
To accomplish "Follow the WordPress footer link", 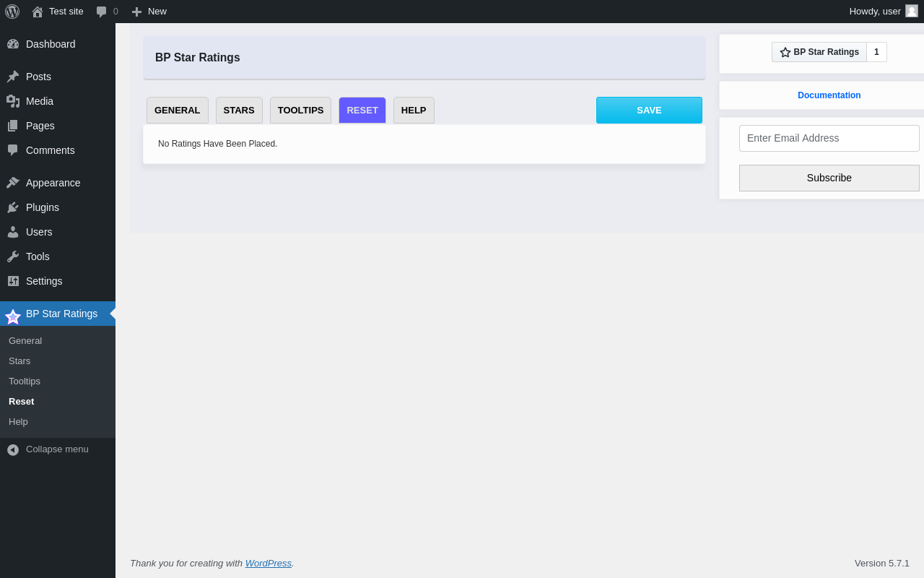I will [269, 563].
